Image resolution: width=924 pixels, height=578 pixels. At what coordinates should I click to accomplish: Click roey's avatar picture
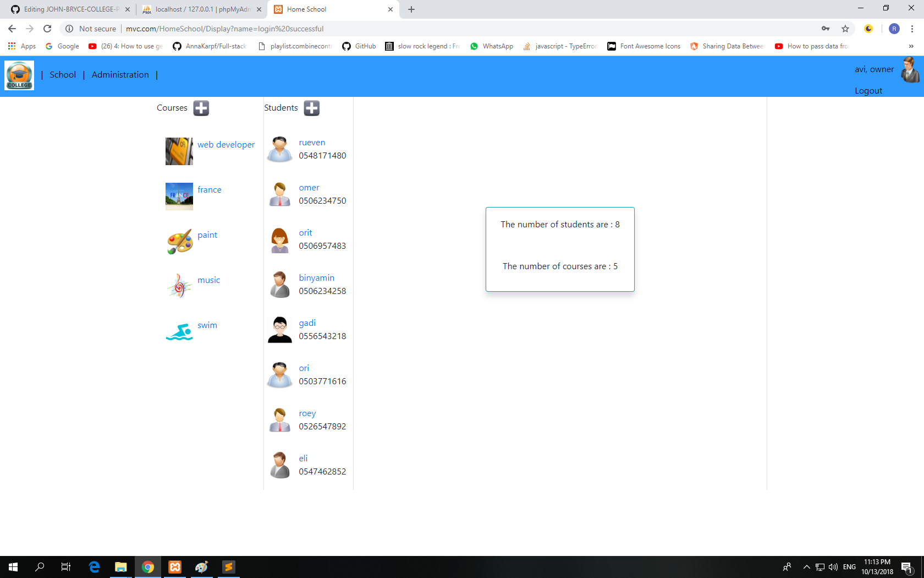coord(280,420)
